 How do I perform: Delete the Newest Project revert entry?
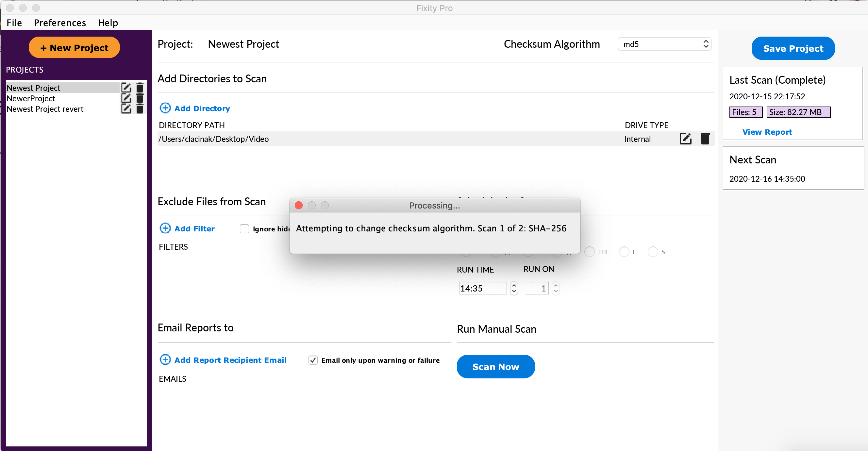[x=140, y=109]
